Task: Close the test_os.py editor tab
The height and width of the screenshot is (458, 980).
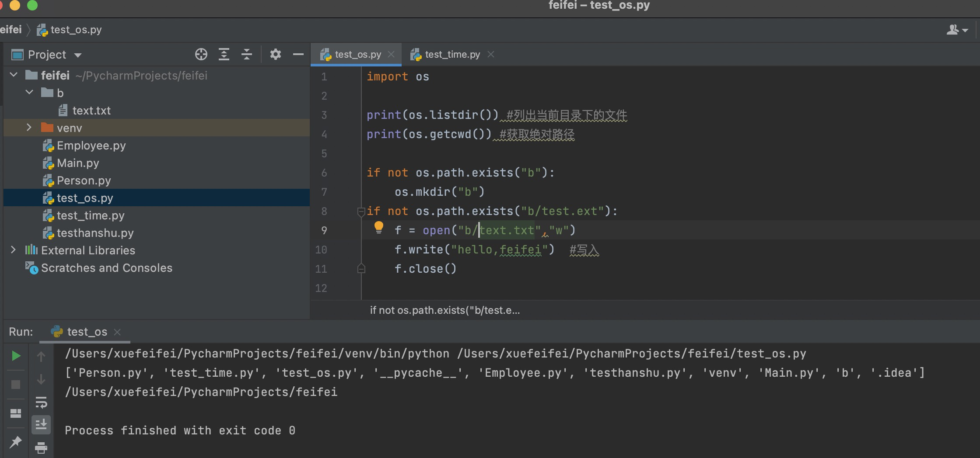Action: pyautogui.click(x=391, y=54)
